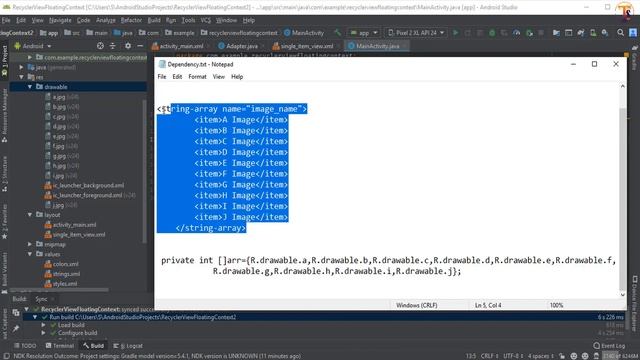Open Project panel gear settings

pos(128,46)
